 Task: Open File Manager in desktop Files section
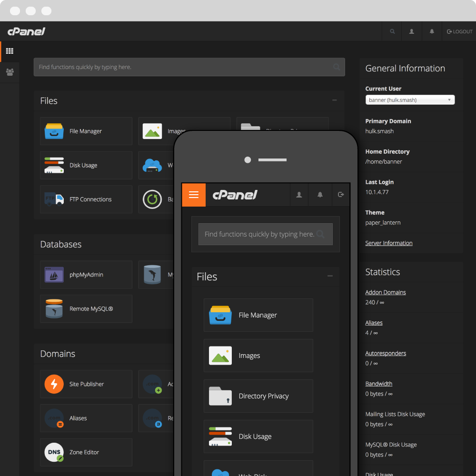(x=86, y=131)
